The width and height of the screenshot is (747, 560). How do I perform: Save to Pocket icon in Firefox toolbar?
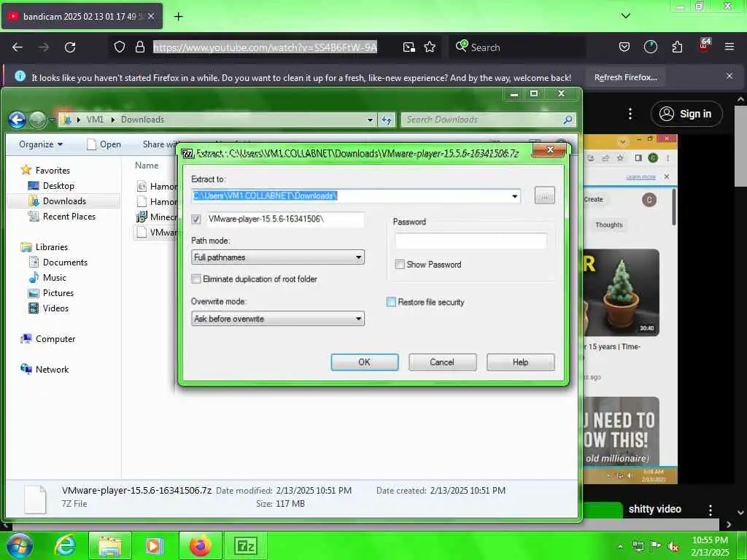click(x=624, y=47)
